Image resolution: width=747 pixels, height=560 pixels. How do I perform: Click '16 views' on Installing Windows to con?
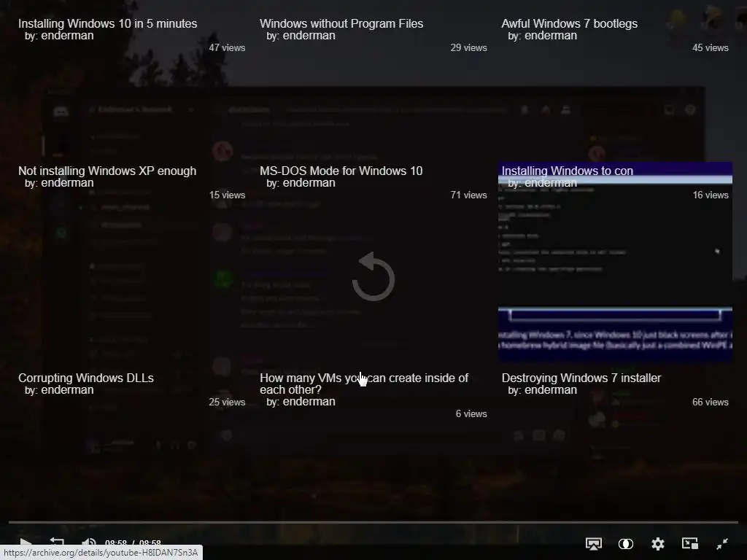pyautogui.click(x=711, y=195)
